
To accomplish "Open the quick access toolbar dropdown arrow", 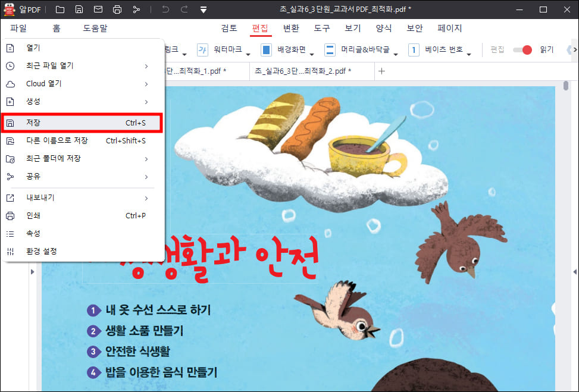I will [202, 9].
